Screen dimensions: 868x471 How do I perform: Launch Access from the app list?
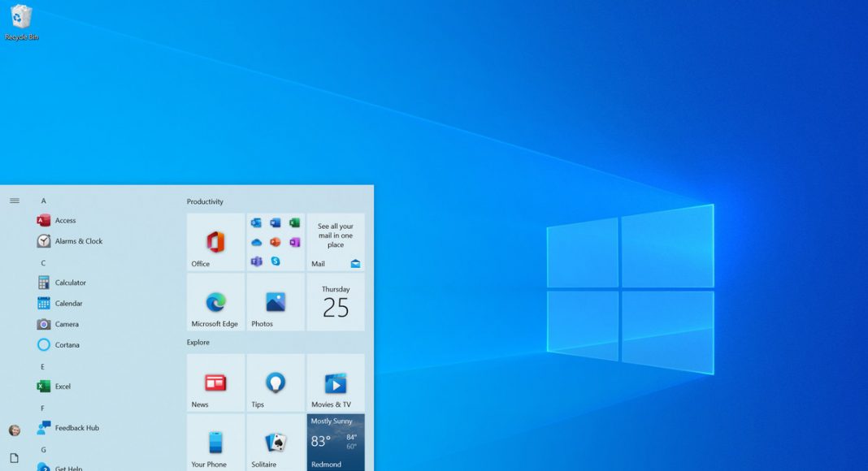coord(56,220)
